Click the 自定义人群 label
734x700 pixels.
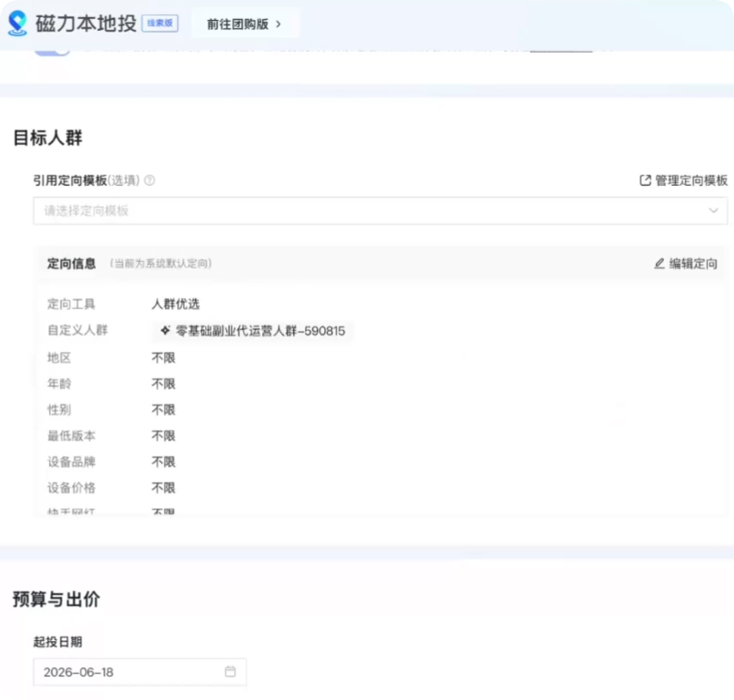coord(77,330)
